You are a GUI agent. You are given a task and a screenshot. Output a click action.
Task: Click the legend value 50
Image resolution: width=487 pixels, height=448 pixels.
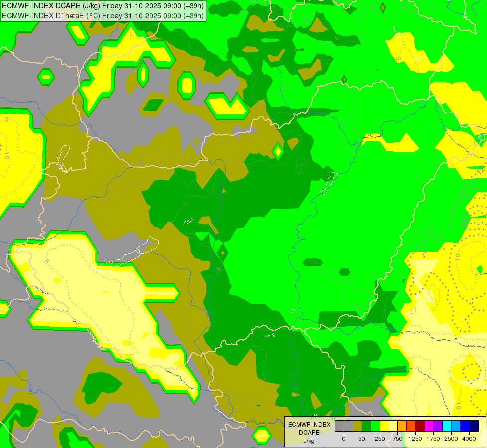click(362, 439)
